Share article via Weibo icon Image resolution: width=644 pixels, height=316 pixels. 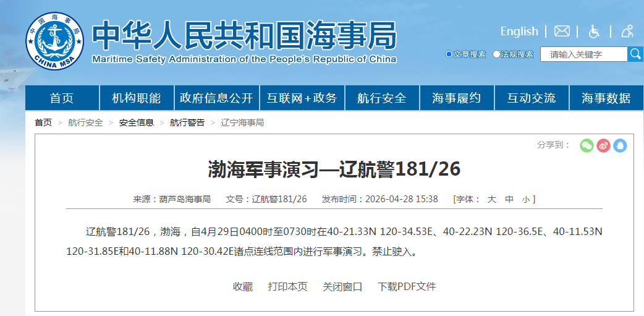603,145
